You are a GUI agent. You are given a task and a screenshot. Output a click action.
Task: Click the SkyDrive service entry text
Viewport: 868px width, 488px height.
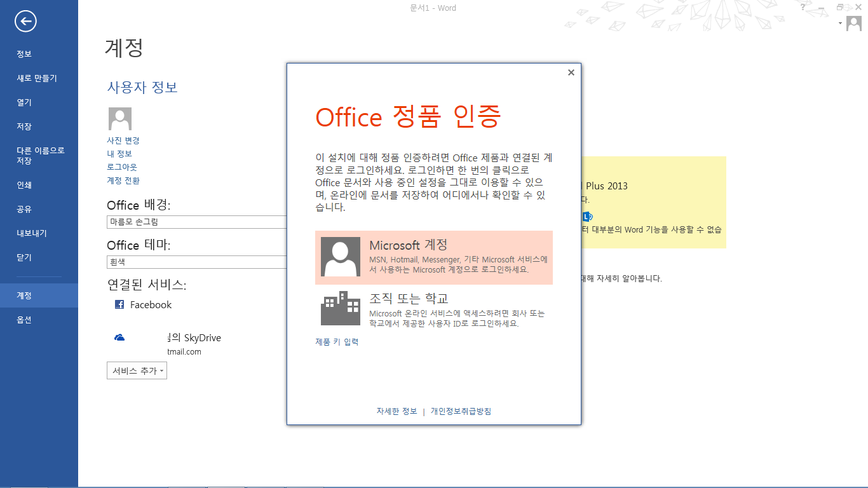pyautogui.click(x=194, y=338)
